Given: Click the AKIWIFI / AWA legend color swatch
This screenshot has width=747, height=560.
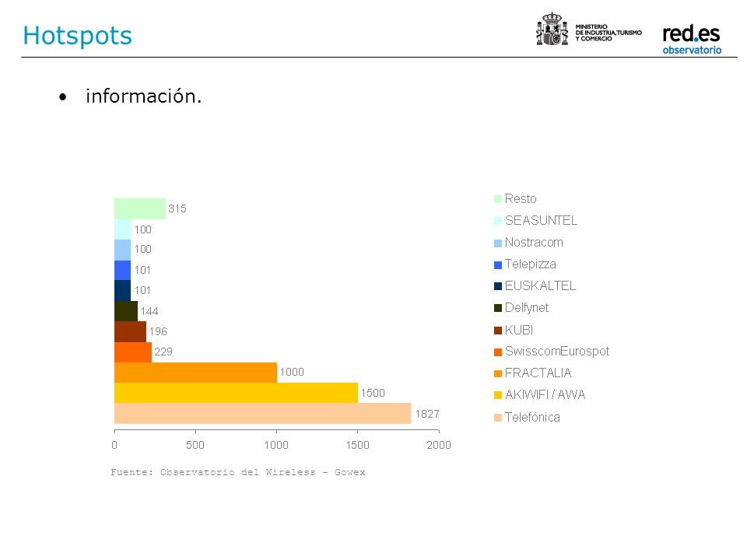Looking at the screenshot, I should click(x=498, y=395).
